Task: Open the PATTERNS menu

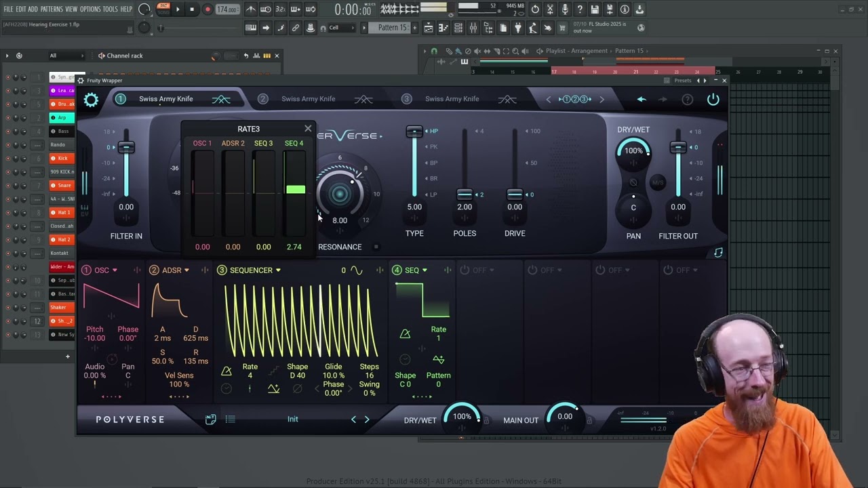Action: pos(52,9)
